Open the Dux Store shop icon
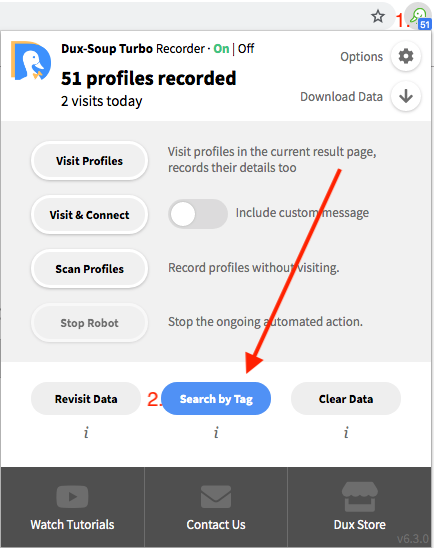Screen dimensions: 434x548 click(360, 497)
